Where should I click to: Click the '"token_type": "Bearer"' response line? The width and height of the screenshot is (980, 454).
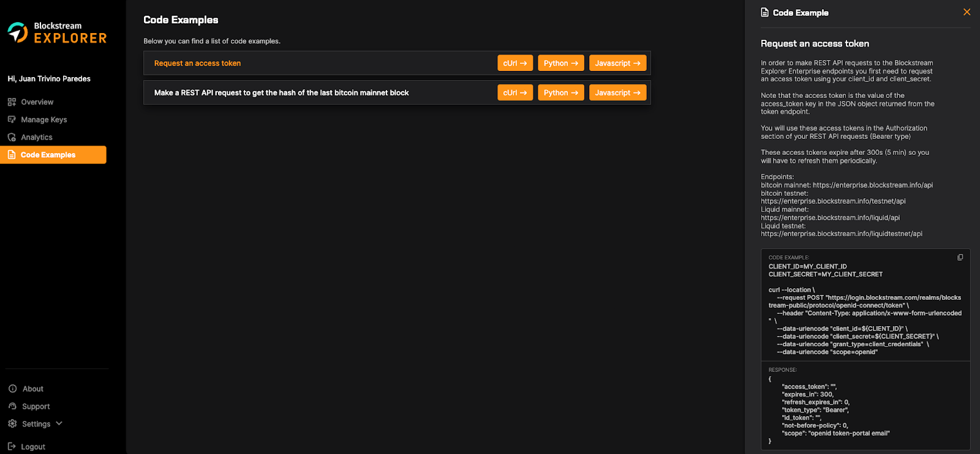(x=815, y=410)
